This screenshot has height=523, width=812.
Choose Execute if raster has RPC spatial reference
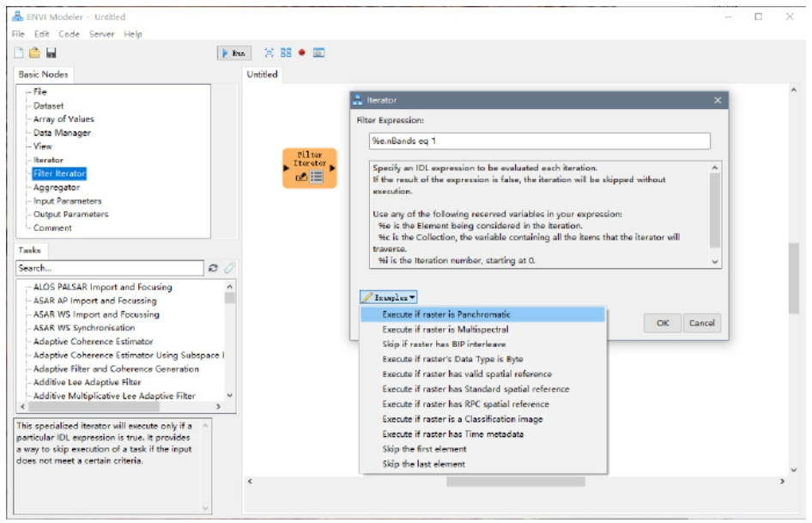pos(482,404)
